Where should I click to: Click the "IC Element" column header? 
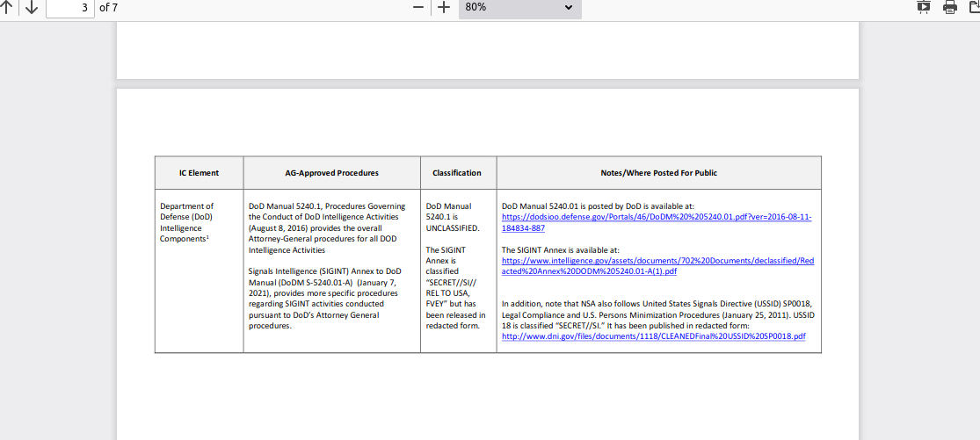pos(199,173)
